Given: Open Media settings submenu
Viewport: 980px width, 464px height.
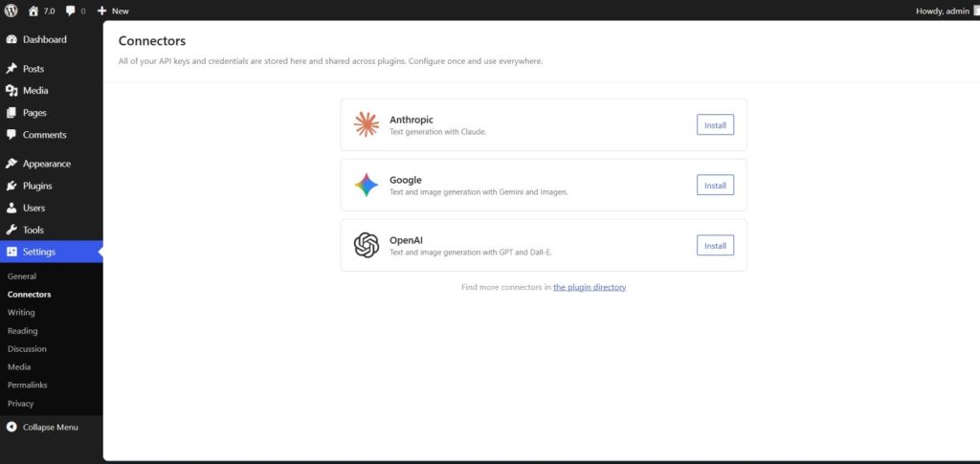Looking at the screenshot, I should [19, 366].
